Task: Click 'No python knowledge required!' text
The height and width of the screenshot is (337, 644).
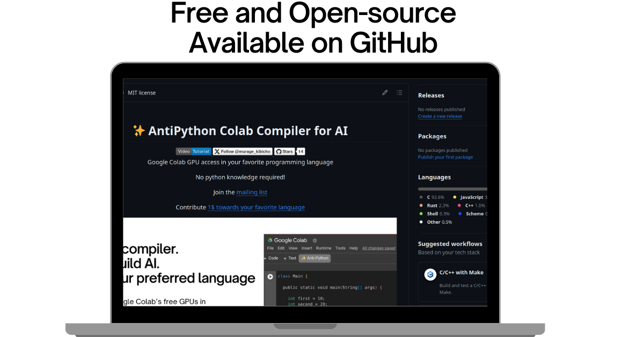Action: click(240, 177)
